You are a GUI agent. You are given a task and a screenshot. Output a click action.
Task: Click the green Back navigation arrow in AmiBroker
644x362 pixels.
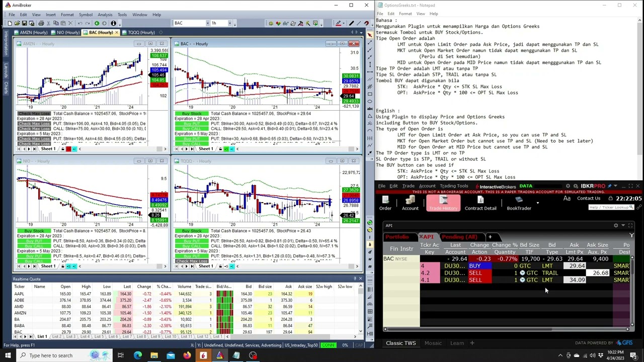tap(97, 23)
